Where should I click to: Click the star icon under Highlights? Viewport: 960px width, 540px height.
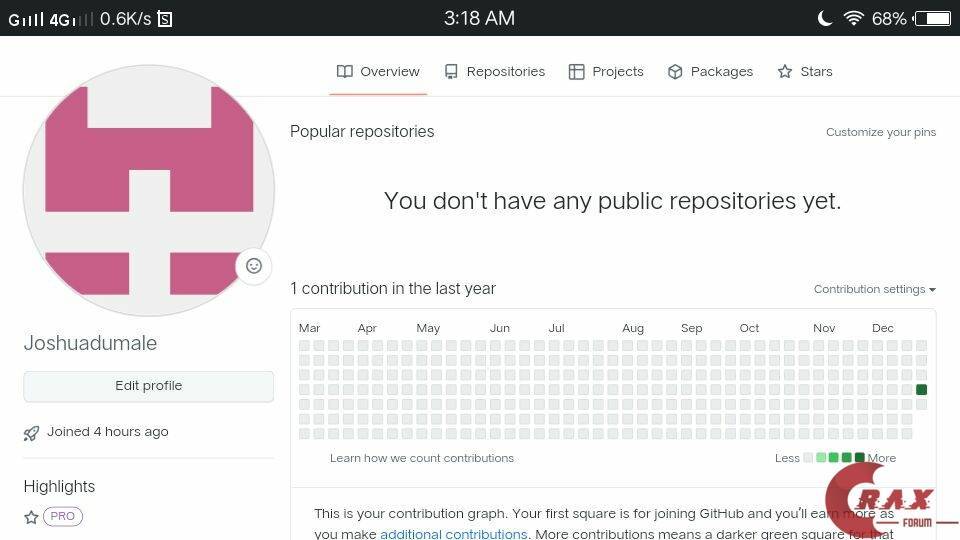click(31, 517)
